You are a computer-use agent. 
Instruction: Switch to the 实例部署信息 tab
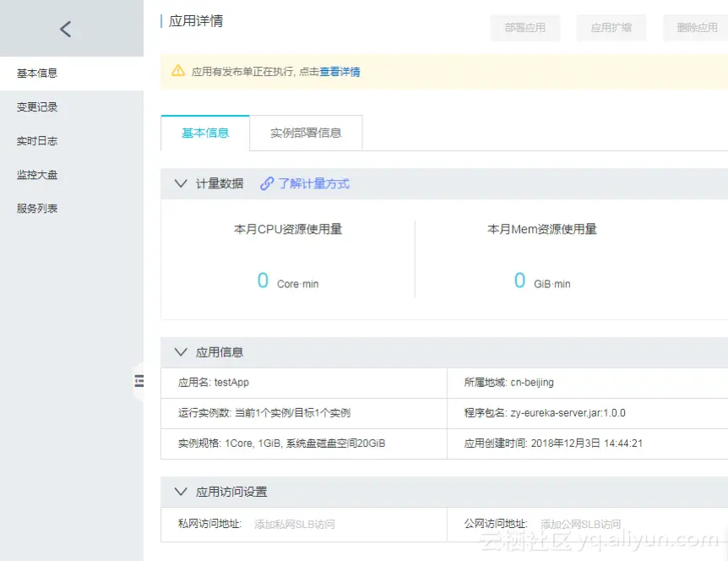(306, 133)
